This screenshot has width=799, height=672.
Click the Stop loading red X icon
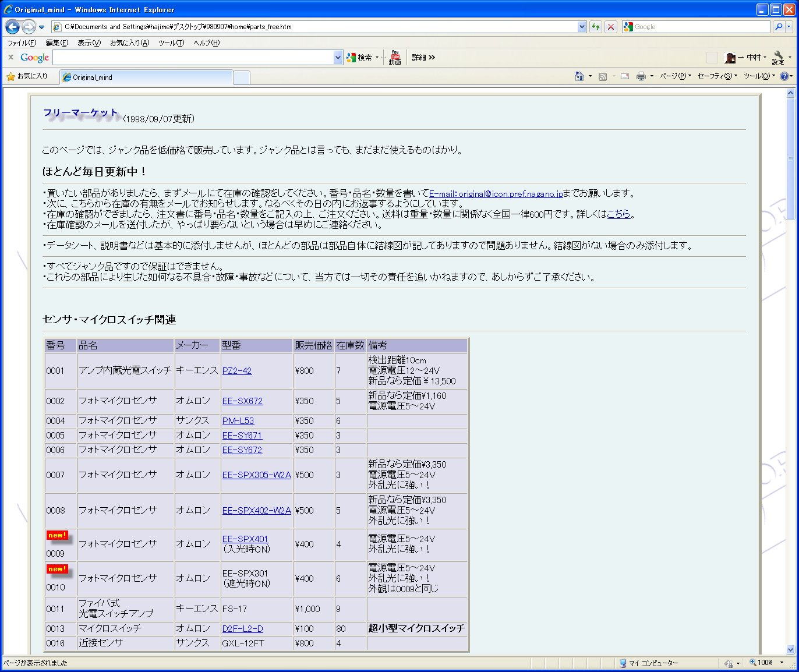point(610,27)
